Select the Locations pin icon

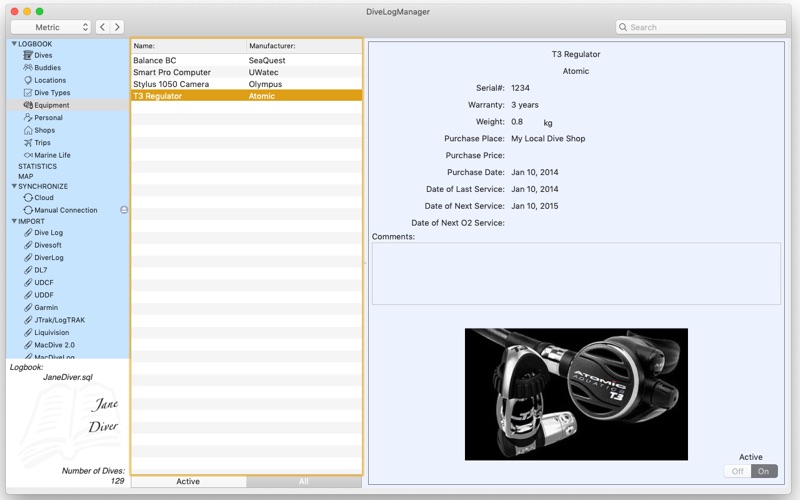[28, 80]
